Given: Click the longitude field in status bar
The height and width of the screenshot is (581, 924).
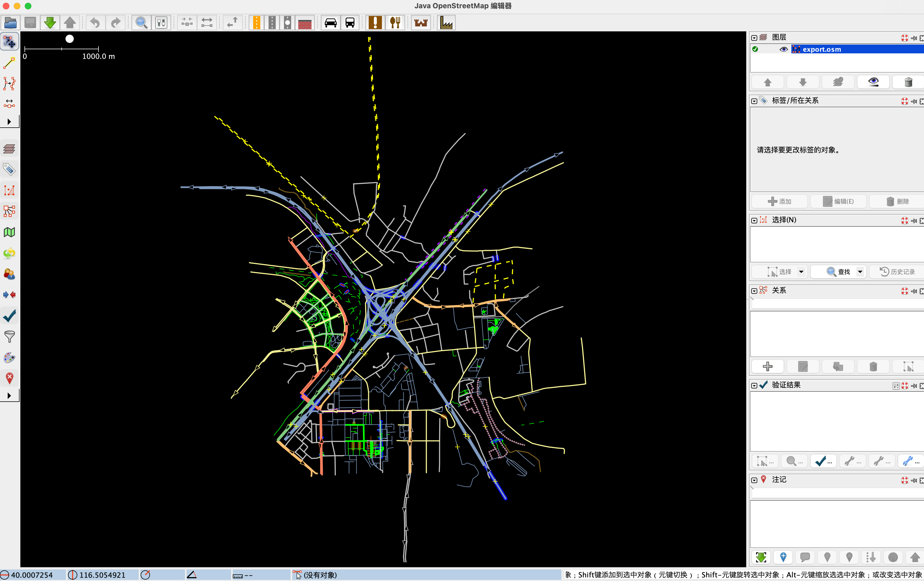Looking at the screenshot, I should (102, 575).
